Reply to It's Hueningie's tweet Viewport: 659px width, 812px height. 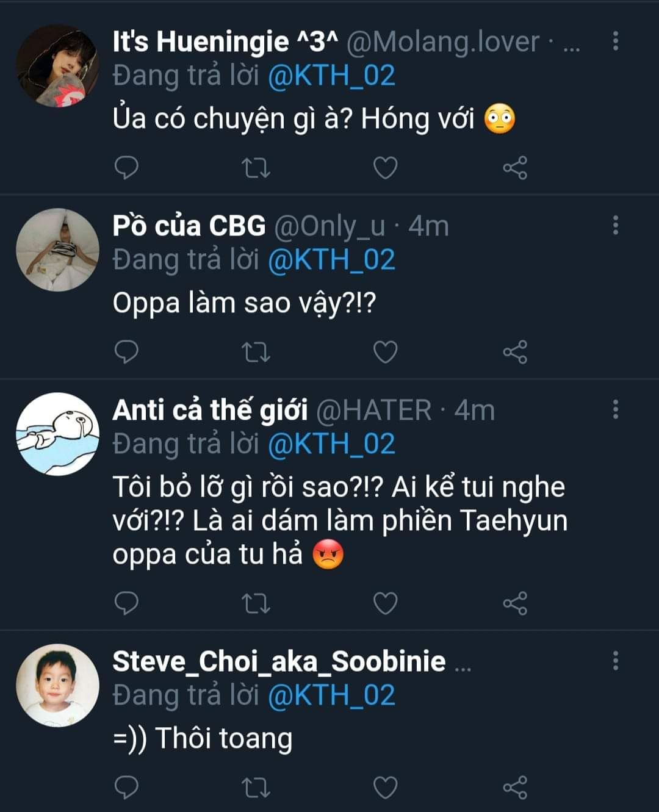[126, 167]
